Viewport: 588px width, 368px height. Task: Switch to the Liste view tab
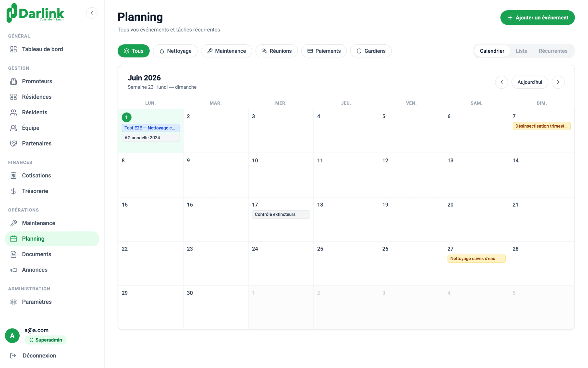coord(521,51)
